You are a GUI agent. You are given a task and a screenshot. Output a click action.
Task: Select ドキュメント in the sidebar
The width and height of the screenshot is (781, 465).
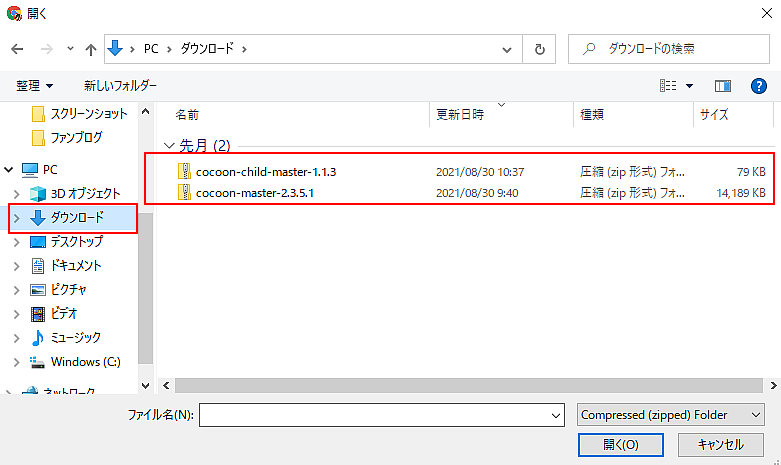coord(66,265)
